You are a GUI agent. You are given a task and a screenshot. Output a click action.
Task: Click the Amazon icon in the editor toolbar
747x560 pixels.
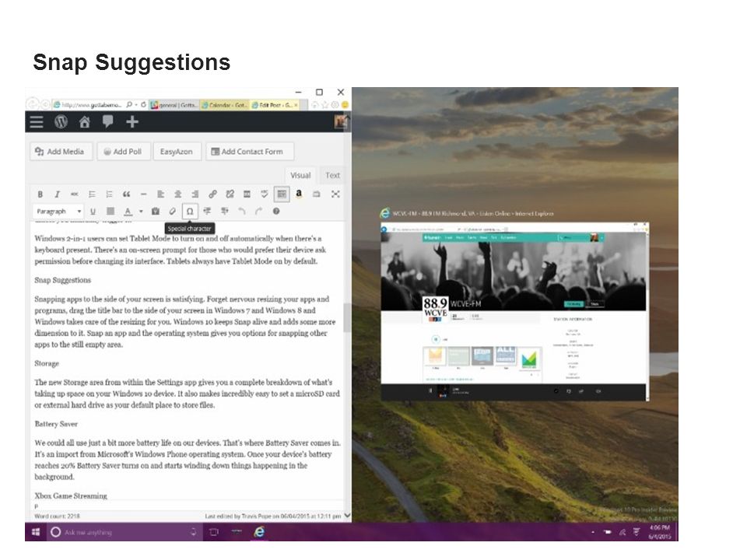click(x=299, y=194)
